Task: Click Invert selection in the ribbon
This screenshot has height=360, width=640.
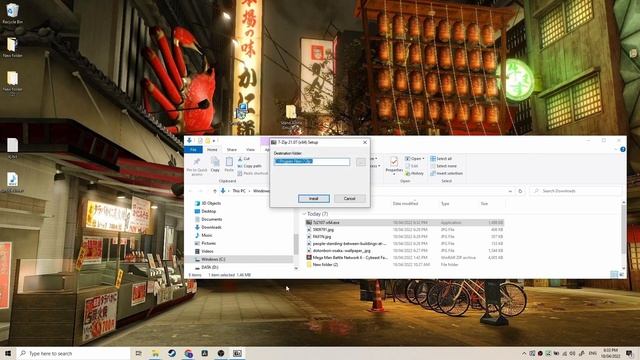Action: tap(447, 173)
